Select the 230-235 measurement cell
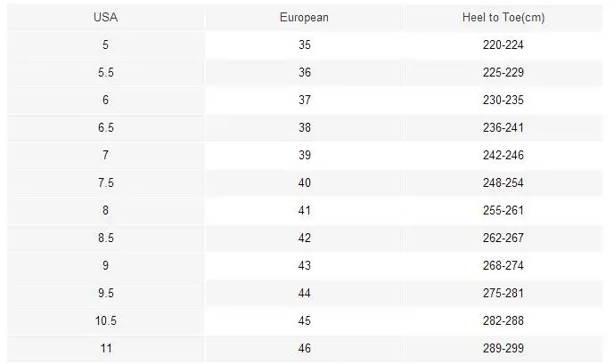Image resolution: width=614 pixels, height=364 pixels. click(502, 100)
